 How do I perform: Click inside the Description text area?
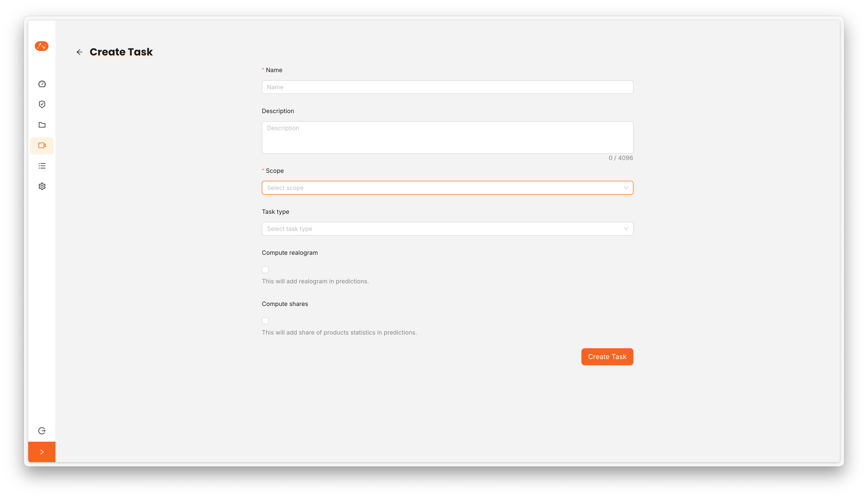click(x=447, y=137)
